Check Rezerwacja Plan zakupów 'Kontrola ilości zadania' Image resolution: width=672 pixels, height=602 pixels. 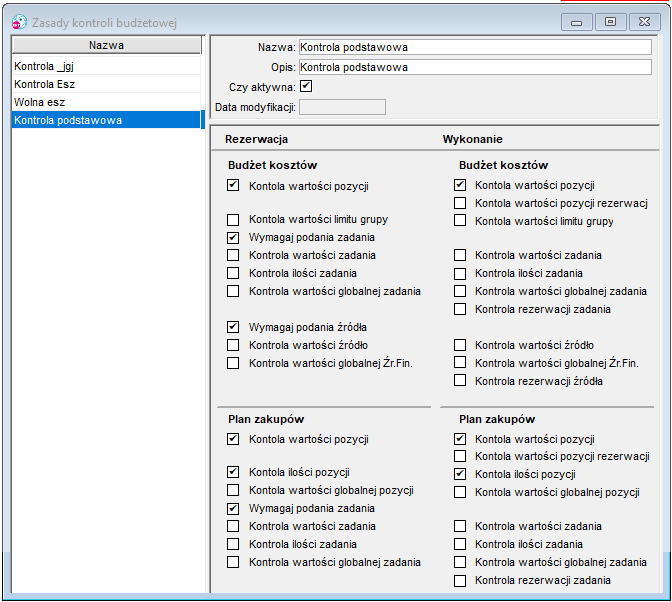[233, 544]
